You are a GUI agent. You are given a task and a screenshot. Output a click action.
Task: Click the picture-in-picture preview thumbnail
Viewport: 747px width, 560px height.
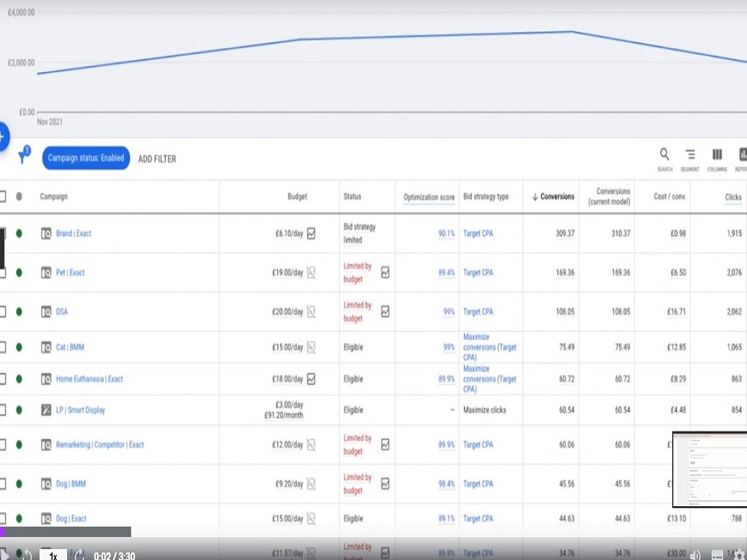click(x=710, y=470)
